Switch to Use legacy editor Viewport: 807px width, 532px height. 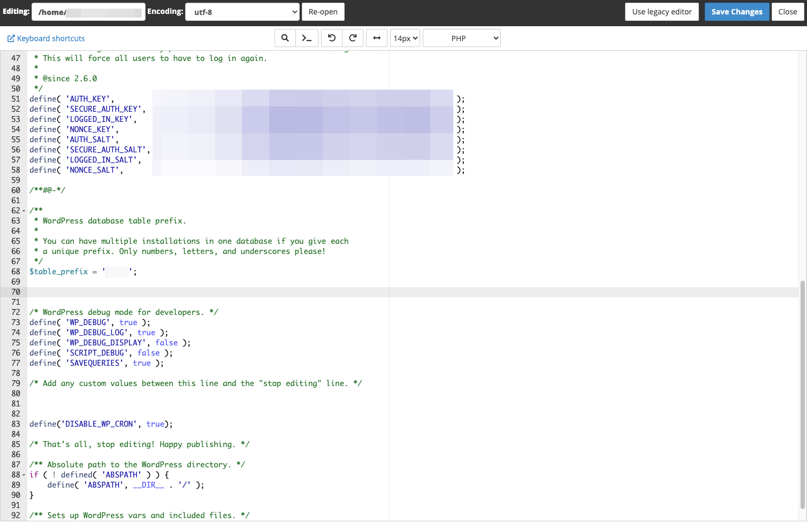tap(662, 12)
